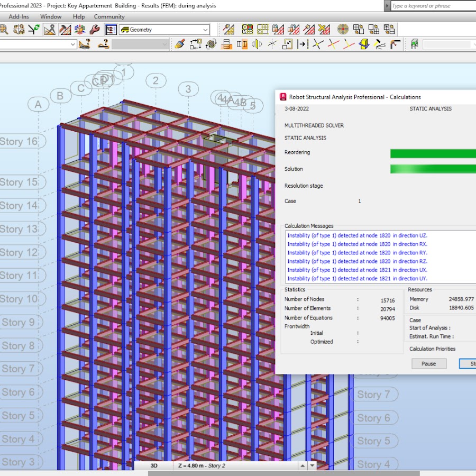The width and height of the screenshot is (476, 476).
Task: Click the 3D cube with axes icon
Action: (x=80, y=30)
